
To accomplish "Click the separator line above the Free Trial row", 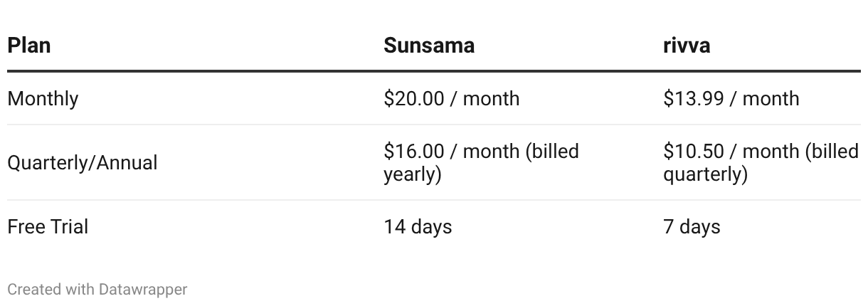I will (x=434, y=200).
